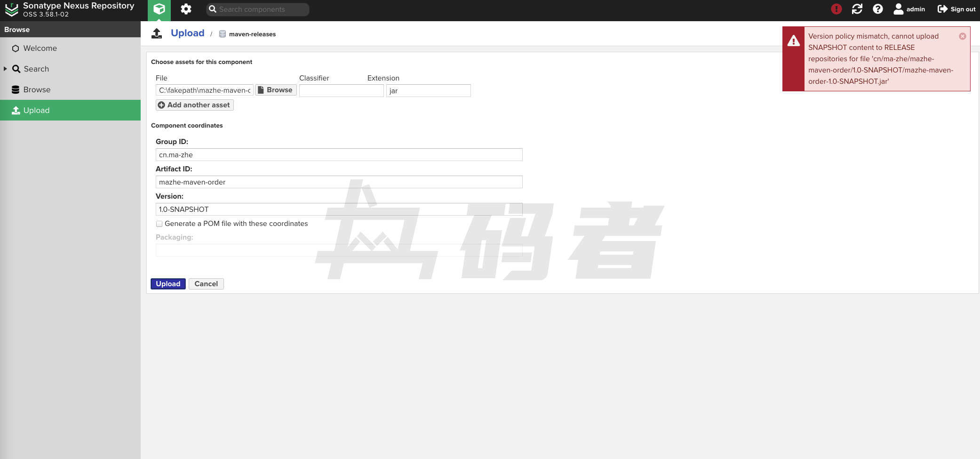Enable Generate a POM file checkbox
The width and height of the screenshot is (980, 459).
(x=159, y=224)
